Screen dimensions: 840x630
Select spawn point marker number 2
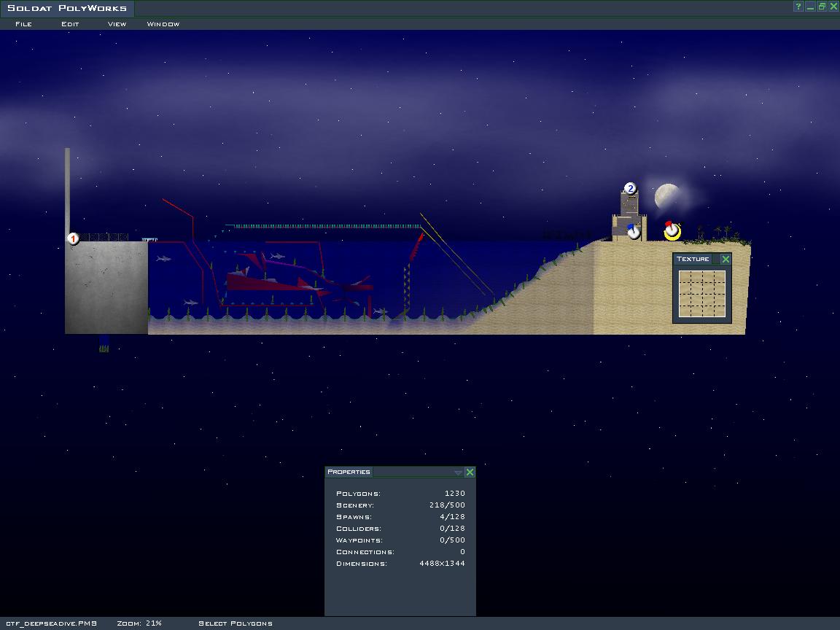tap(630, 189)
